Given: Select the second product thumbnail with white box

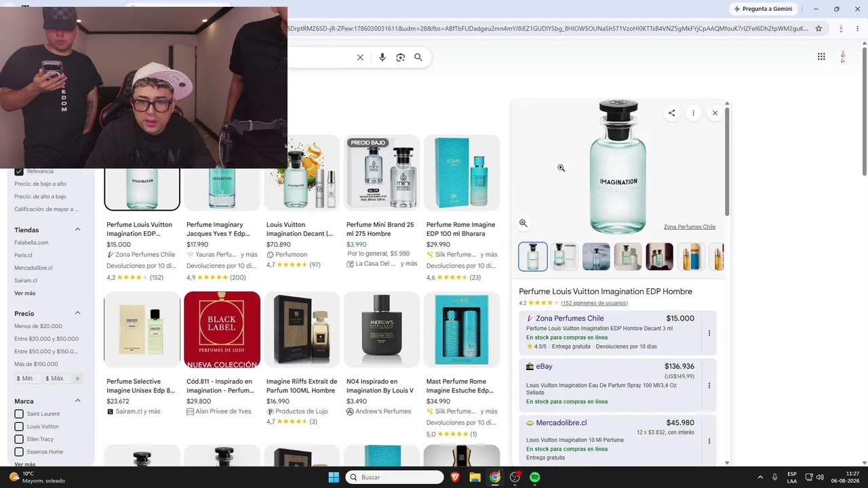Looking at the screenshot, I should pyautogui.click(x=565, y=257).
